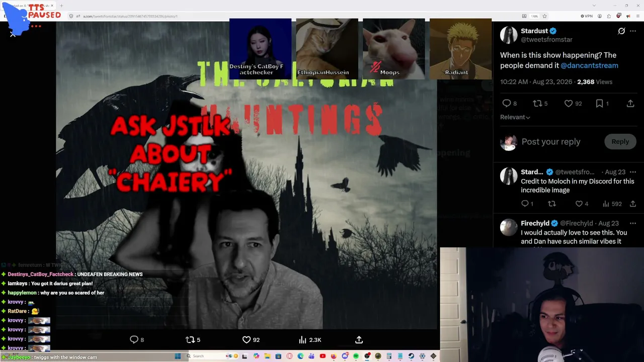Click the EthiopianHussein participant tile
The height and width of the screenshot is (362, 644).
click(327, 49)
